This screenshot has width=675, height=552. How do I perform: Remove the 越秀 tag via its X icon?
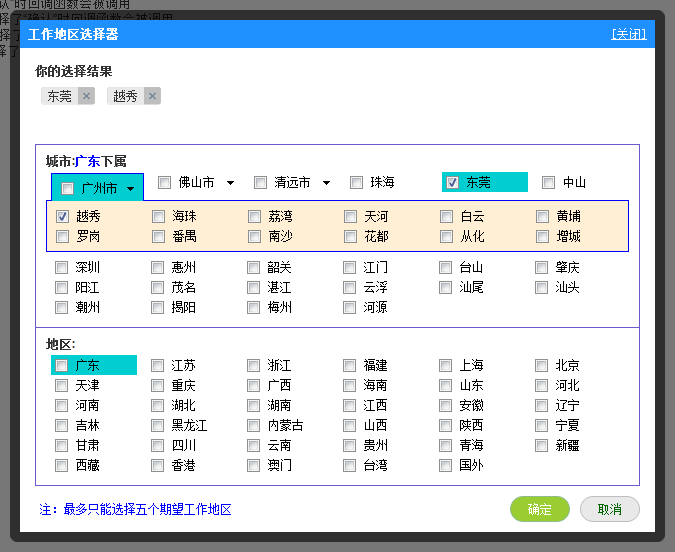coord(152,96)
